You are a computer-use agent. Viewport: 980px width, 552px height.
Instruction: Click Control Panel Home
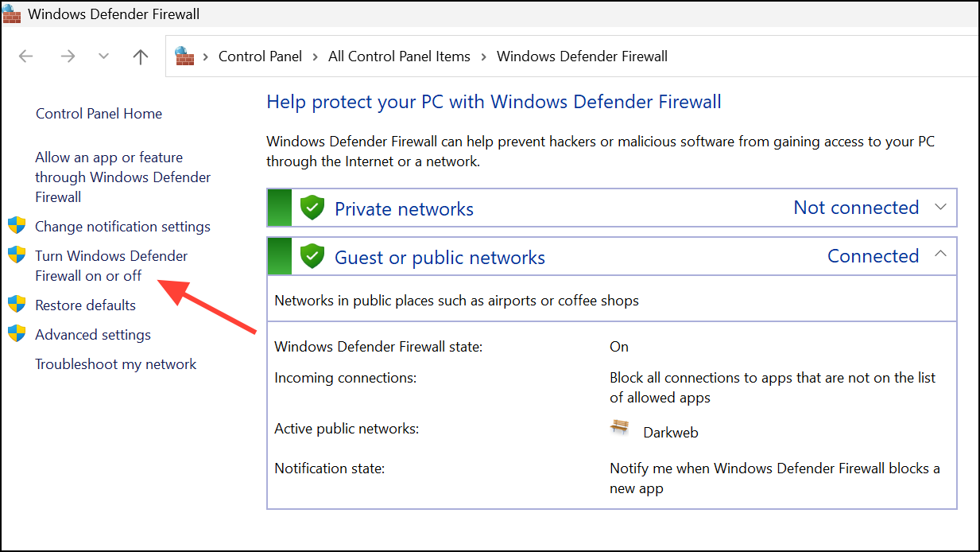(99, 113)
